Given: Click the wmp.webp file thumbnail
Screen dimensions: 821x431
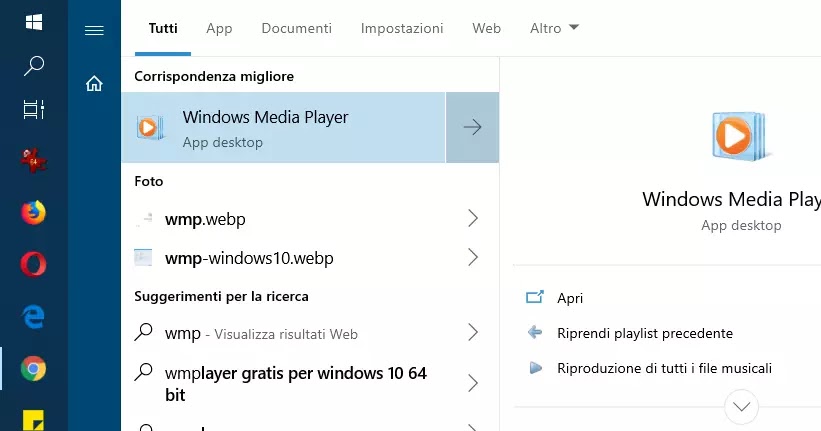Looking at the screenshot, I should click(x=143, y=219).
